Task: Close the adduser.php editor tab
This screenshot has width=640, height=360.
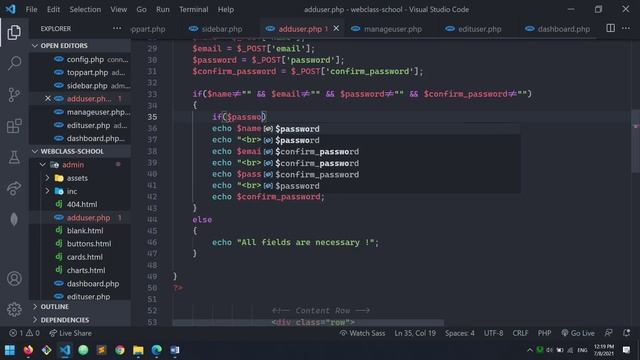Action: click(336, 28)
